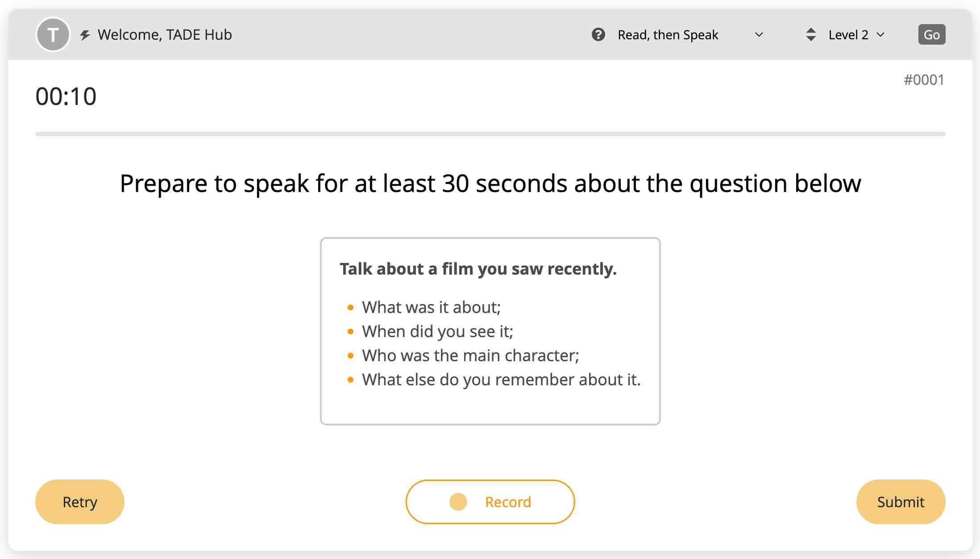Screen dimensions: 980x559
Task: Click the Prepare to speak instruction heading
Action: click(x=490, y=184)
